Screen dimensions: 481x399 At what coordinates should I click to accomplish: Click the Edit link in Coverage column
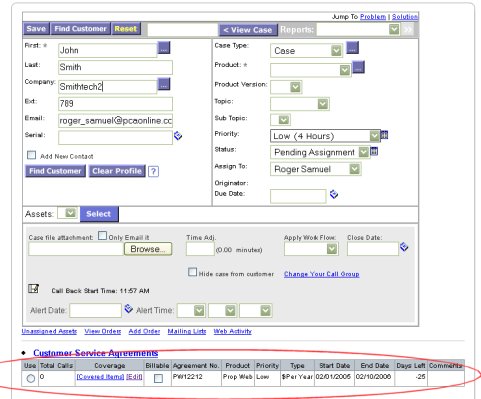coord(134,377)
